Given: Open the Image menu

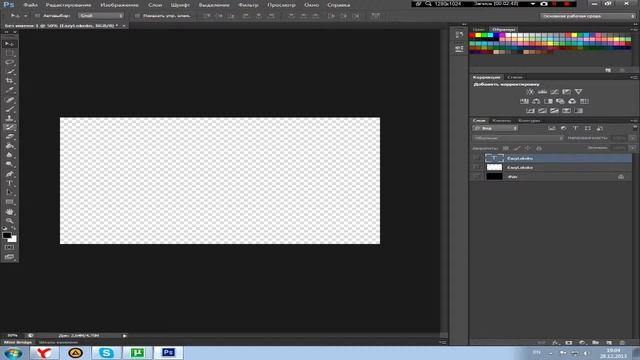Looking at the screenshot, I should (x=119, y=5).
